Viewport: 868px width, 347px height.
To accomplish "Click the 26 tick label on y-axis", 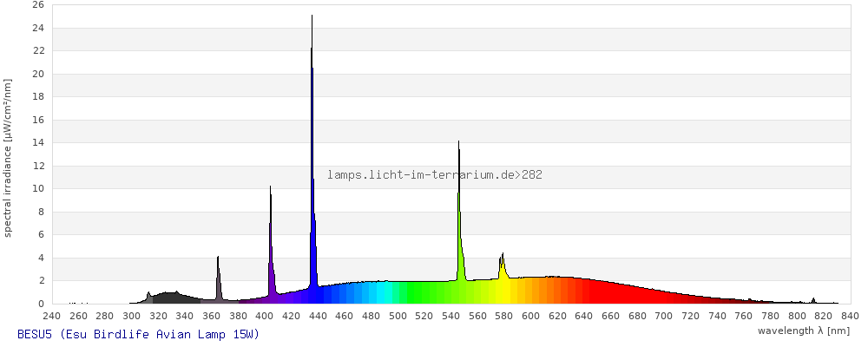I will tap(37, 5).
